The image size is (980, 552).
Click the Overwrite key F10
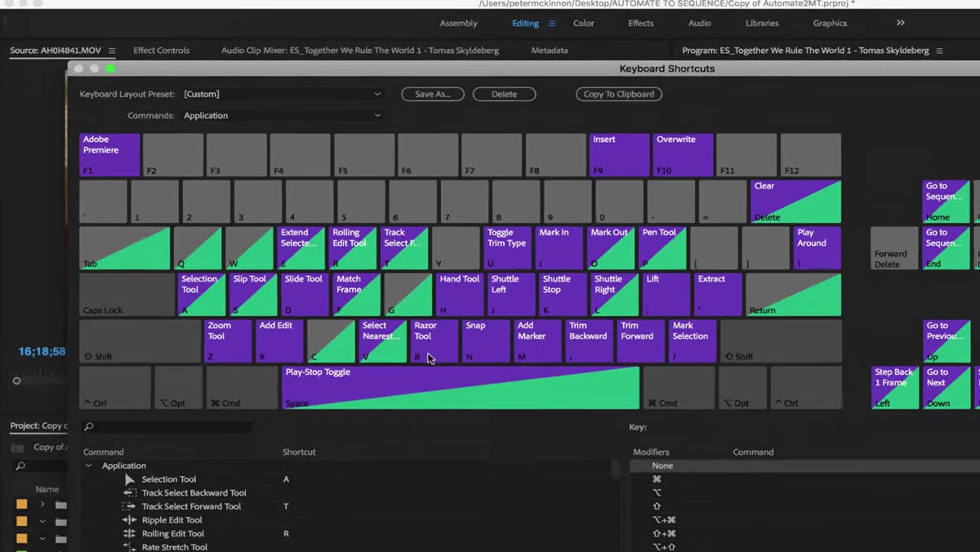coord(683,155)
